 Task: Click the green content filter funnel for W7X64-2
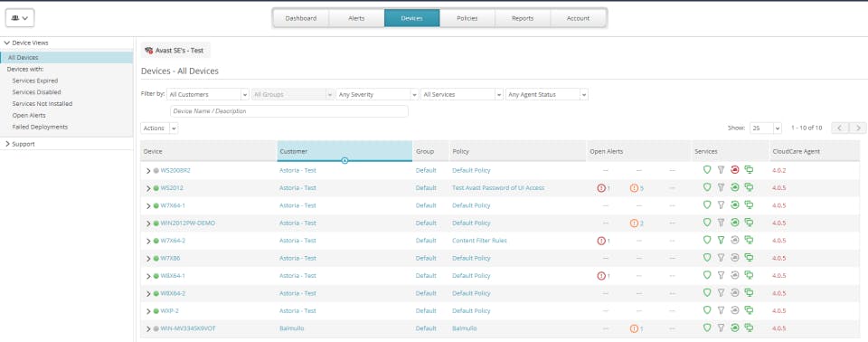tap(721, 240)
